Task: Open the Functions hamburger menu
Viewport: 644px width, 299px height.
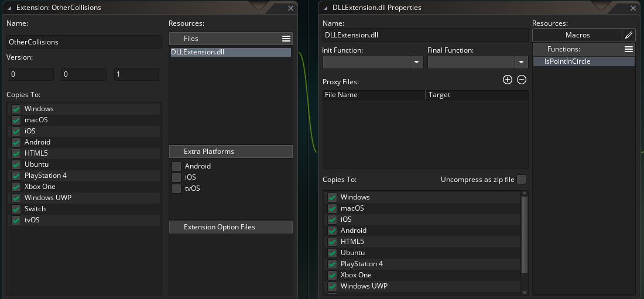Action: click(x=628, y=49)
